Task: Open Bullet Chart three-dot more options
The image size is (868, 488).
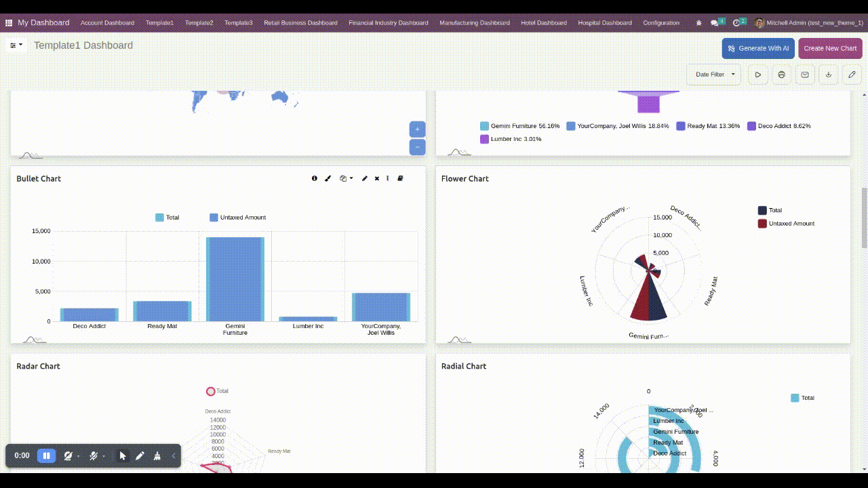Action: click(x=388, y=178)
